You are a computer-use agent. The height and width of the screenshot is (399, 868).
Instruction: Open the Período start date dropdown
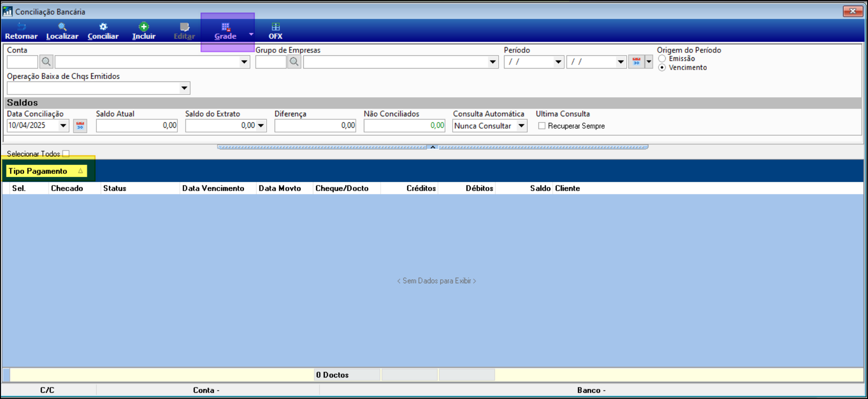[x=558, y=62]
